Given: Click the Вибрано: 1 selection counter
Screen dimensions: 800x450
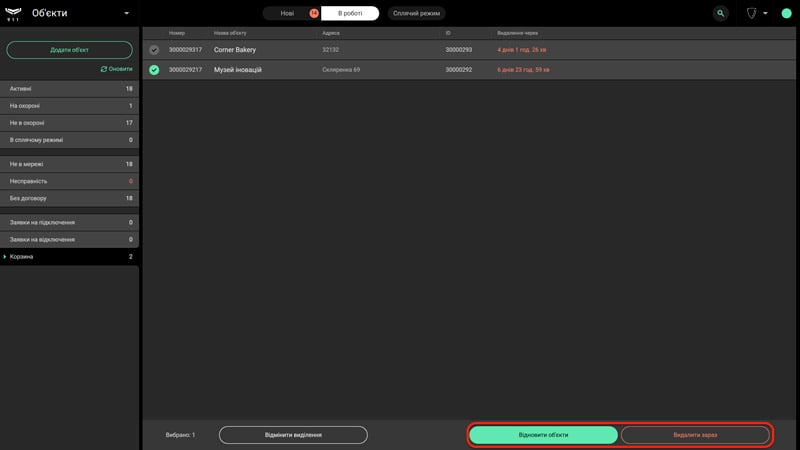Looking at the screenshot, I should point(180,435).
